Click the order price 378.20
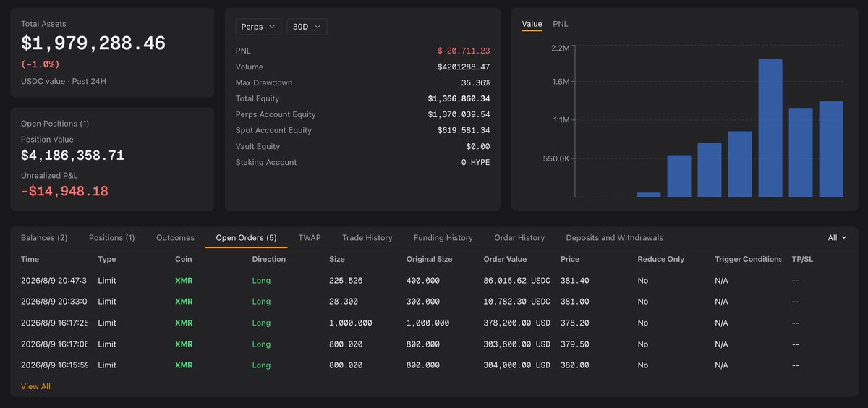Viewport: 868px width, 408px height. pyautogui.click(x=574, y=323)
